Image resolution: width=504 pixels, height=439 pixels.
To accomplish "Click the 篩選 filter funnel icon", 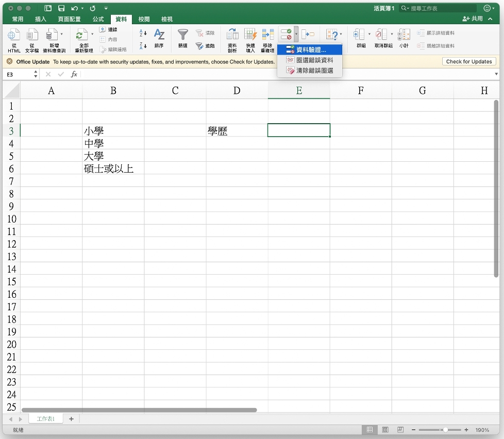I will [x=183, y=36].
